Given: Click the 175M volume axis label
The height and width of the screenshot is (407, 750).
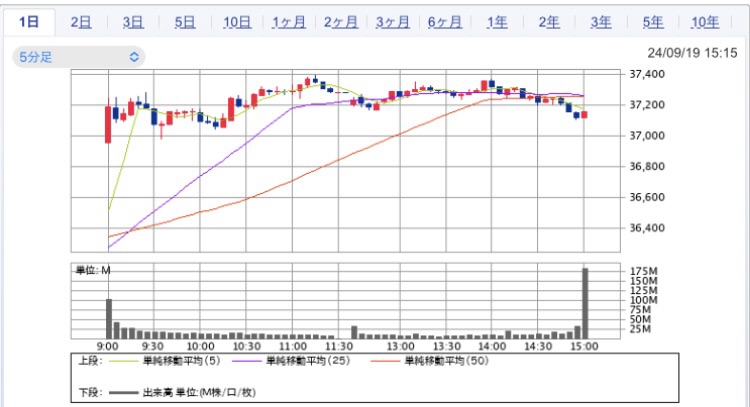Looking at the screenshot, I should (643, 271).
